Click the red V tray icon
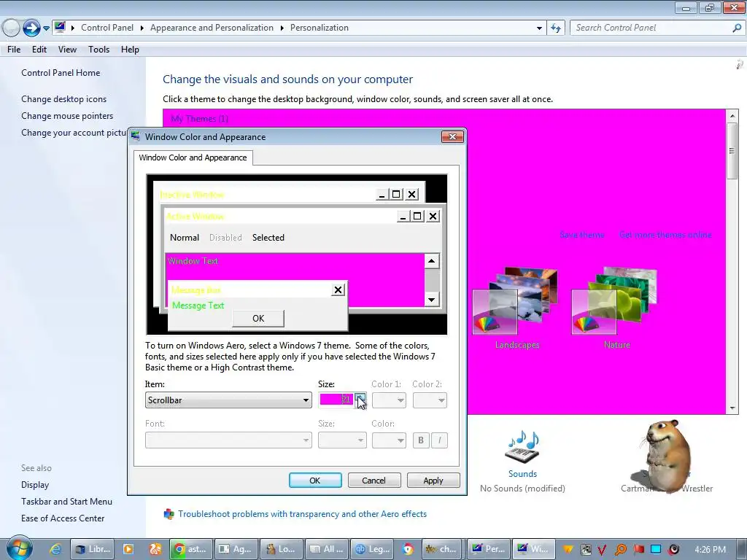 (602, 550)
